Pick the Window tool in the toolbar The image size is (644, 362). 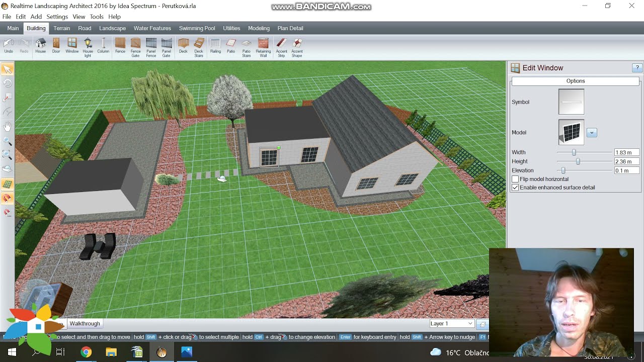(72, 46)
